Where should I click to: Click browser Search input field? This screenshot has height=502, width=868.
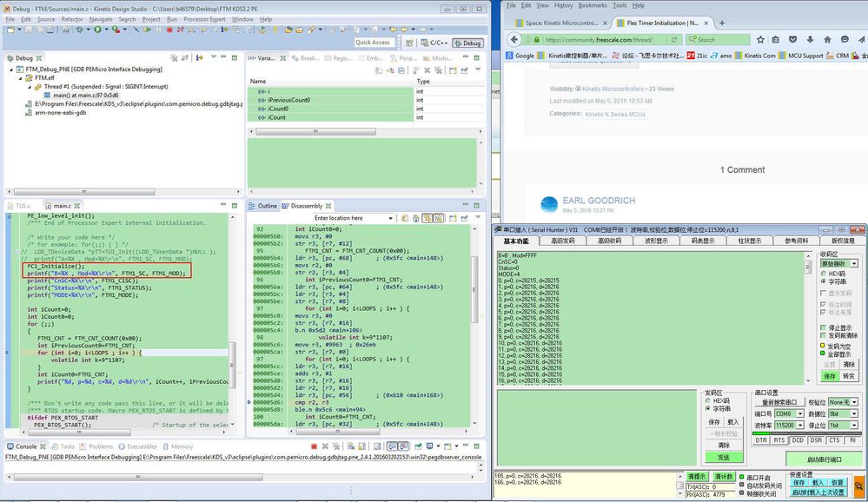718,39
